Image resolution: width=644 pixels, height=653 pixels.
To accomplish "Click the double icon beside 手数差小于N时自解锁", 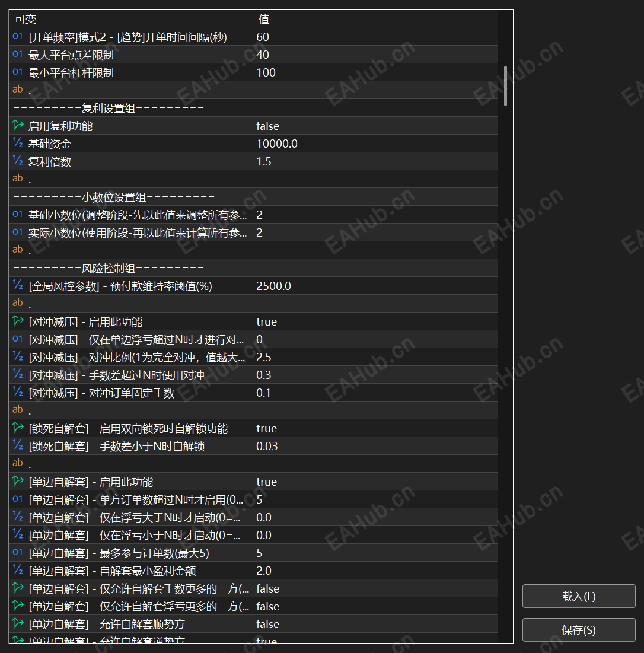I will (17, 445).
